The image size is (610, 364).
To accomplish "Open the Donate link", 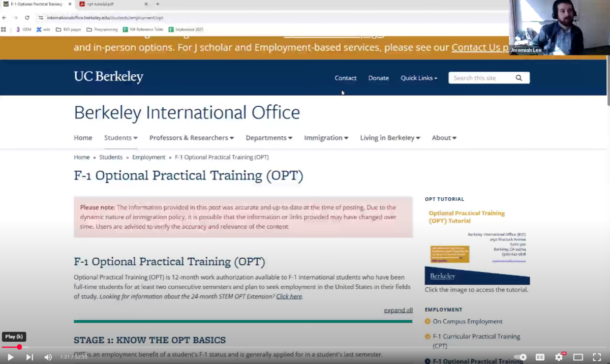I will pyautogui.click(x=378, y=78).
